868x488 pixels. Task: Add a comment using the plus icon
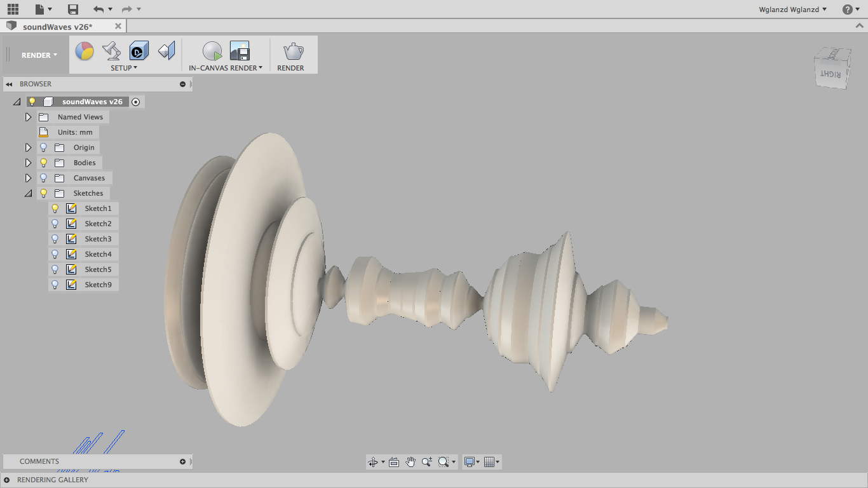[183, 461]
